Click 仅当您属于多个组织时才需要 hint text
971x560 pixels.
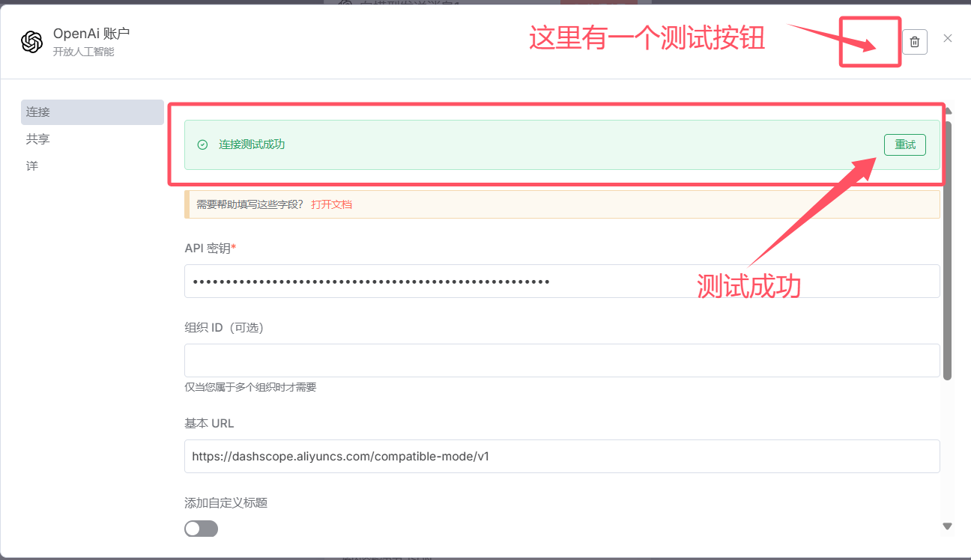[250, 387]
